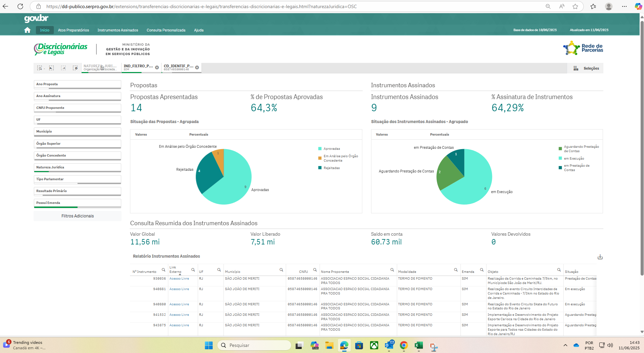The width and height of the screenshot is (644, 353).
Task: Expand the Ano Proposta filter
Action: [x=77, y=84]
